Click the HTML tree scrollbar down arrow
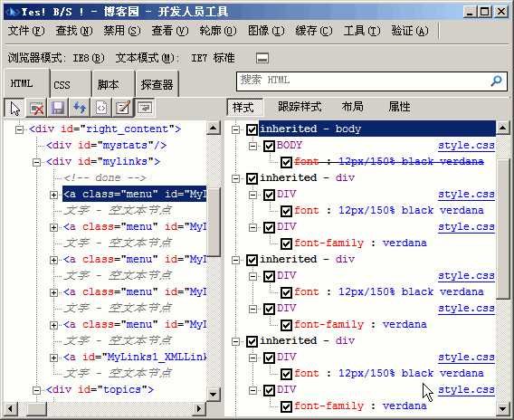The height and width of the screenshot is (420, 514). coord(213,394)
